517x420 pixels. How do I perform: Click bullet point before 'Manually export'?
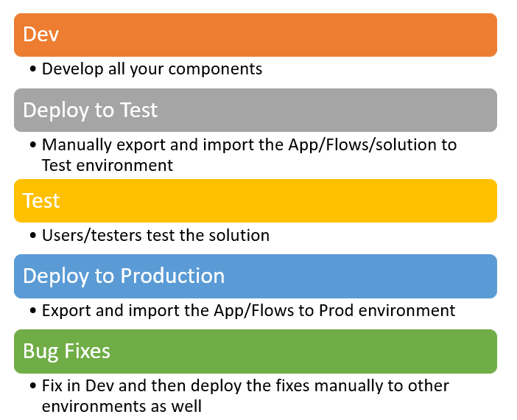click(34, 145)
